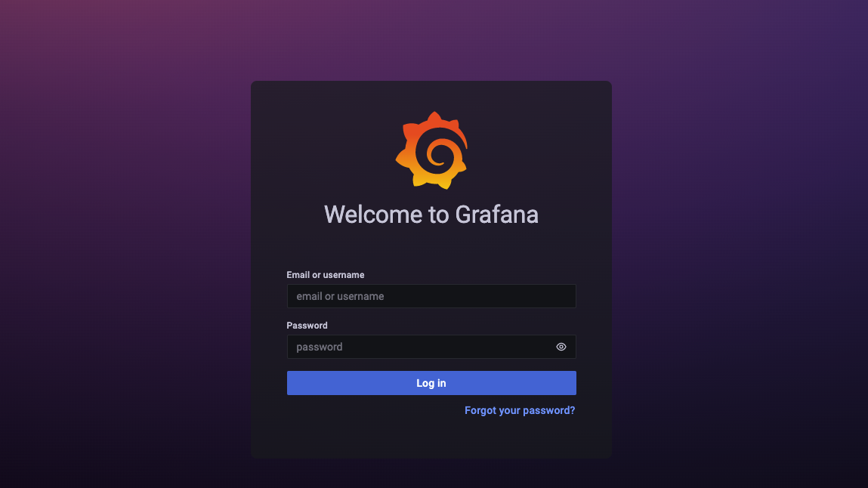Start password recovery via Forgot your password?
The width and height of the screenshot is (868, 488).
[519, 410]
